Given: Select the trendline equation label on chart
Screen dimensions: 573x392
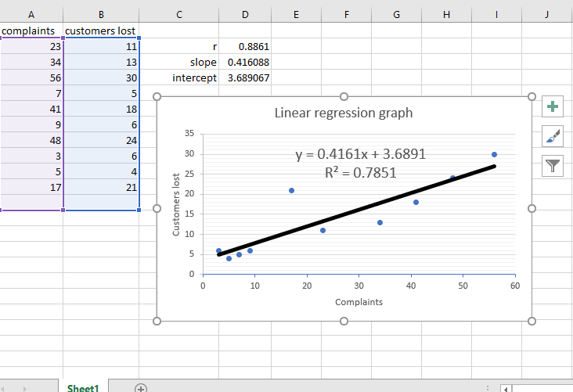Looking at the screenshot, I should click(360, 154).
